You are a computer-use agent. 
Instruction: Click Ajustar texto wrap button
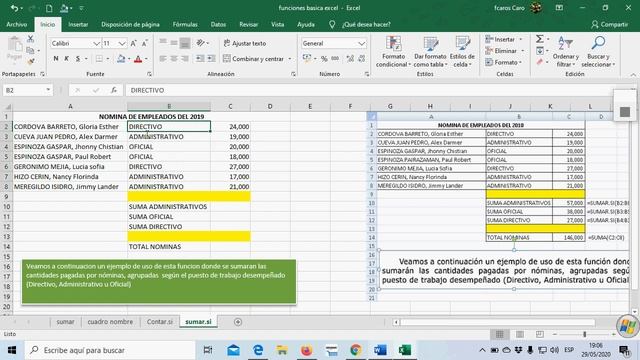[x=244, y=43]
